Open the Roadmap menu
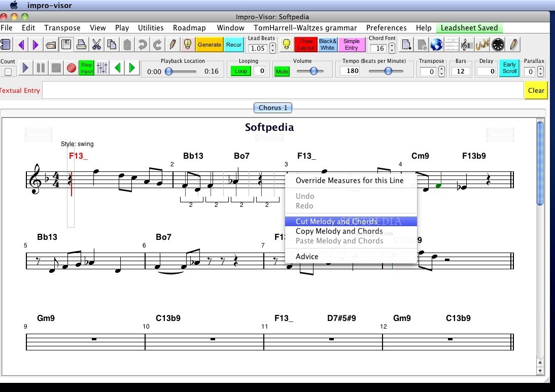 pyautogui.click(x=189, y=28)
